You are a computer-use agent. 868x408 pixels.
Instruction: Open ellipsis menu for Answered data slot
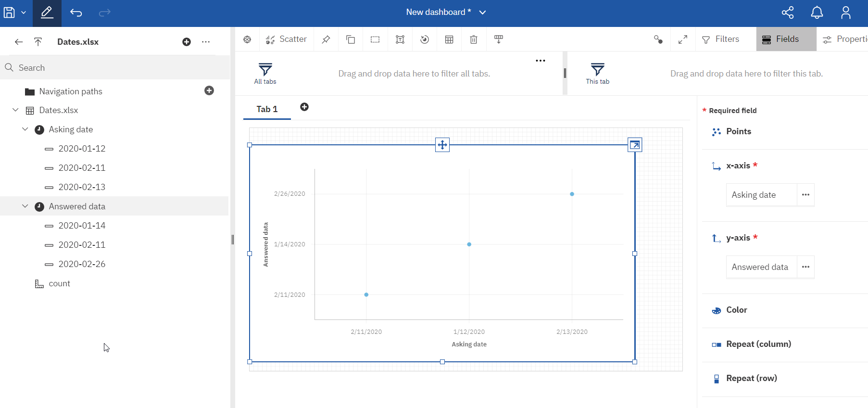click(805, 267)
